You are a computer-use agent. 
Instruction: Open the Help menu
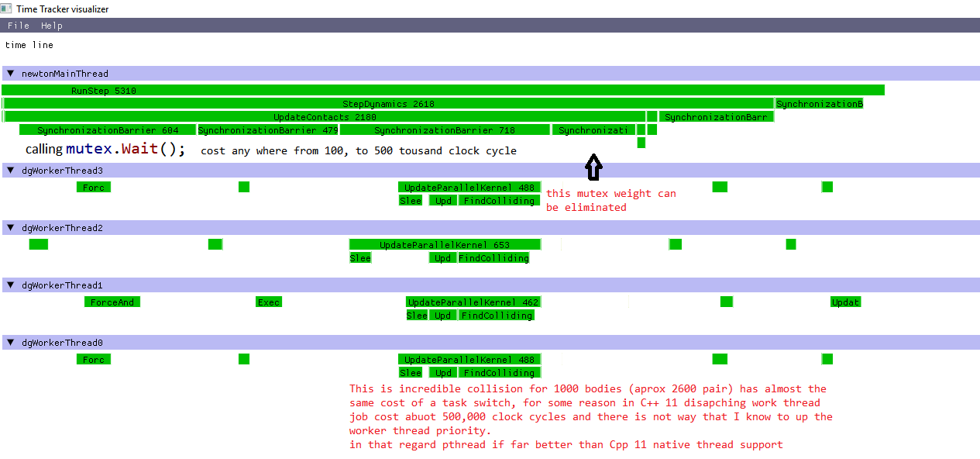point(52,26)
